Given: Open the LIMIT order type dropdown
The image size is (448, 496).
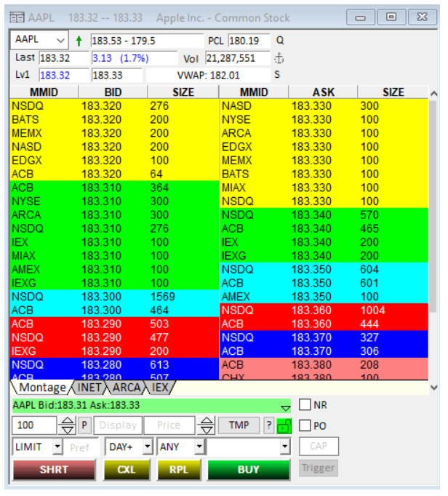Looking at the screenshot, I should click(x=57, y=447).
